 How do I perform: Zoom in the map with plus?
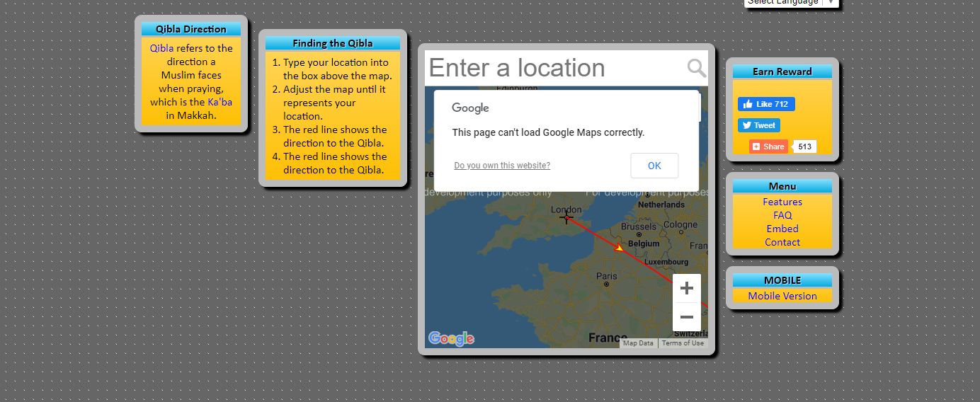click(x=686, y=288)
